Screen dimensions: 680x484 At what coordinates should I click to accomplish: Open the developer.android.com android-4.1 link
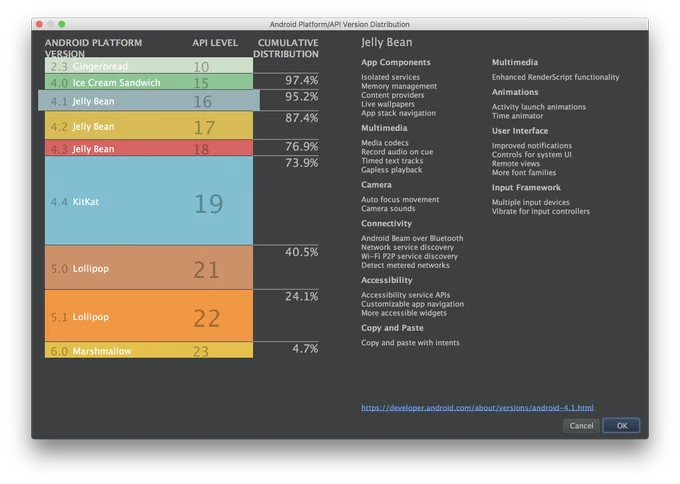tap(477, 408)
